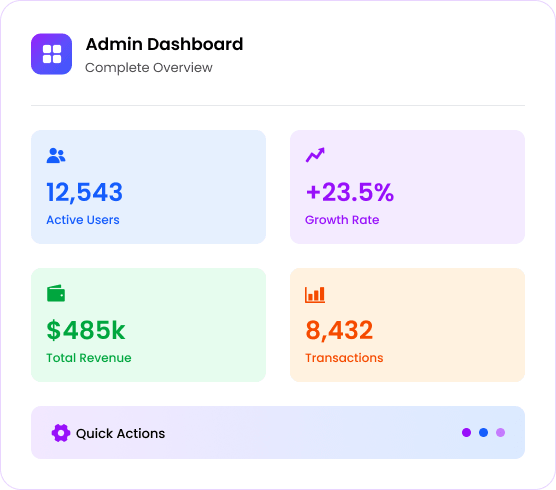The image size is (556, 490).
Task: Click the Active Users label
Action: pyautogui.click(x=83, y=220)
